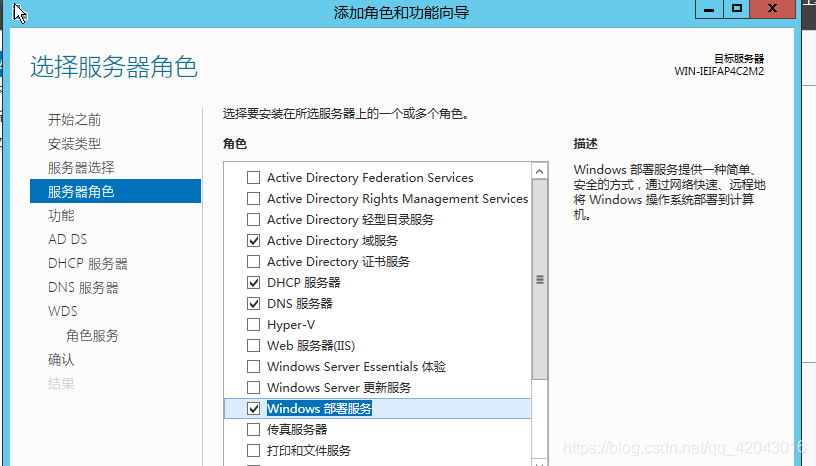Maximize the wizard window

coord(736,9)
